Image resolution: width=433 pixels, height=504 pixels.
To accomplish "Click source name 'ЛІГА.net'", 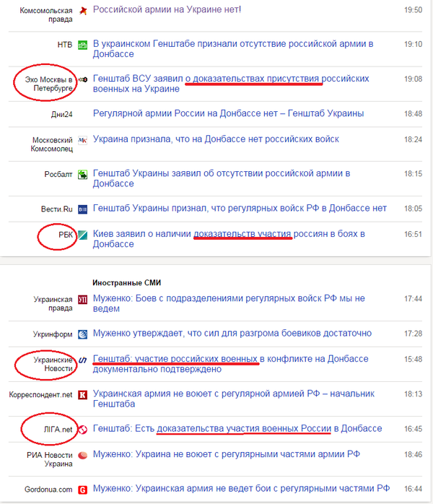I will pos(58,430).
